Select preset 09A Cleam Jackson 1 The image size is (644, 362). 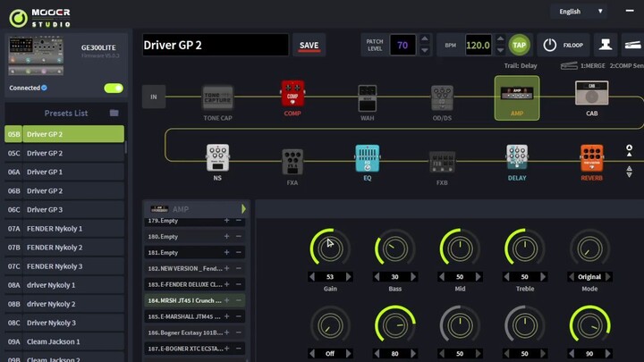[x=64, y=341]
